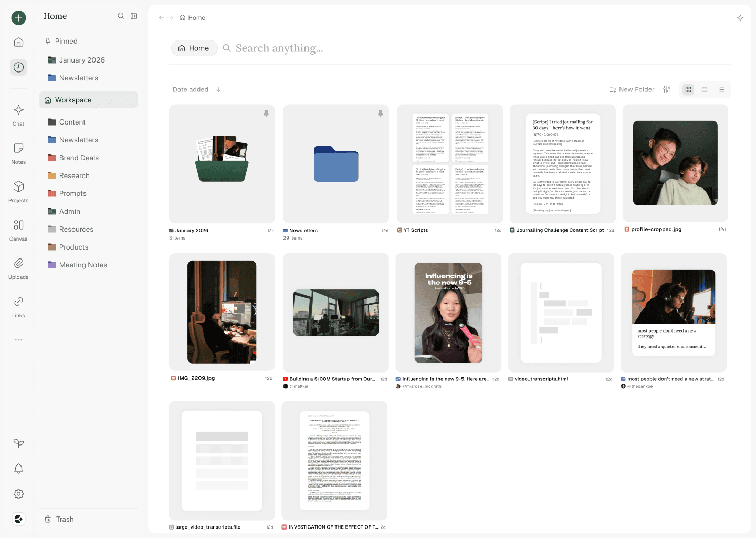
Task: Switch to list view layout
Action: coord(721,89)
